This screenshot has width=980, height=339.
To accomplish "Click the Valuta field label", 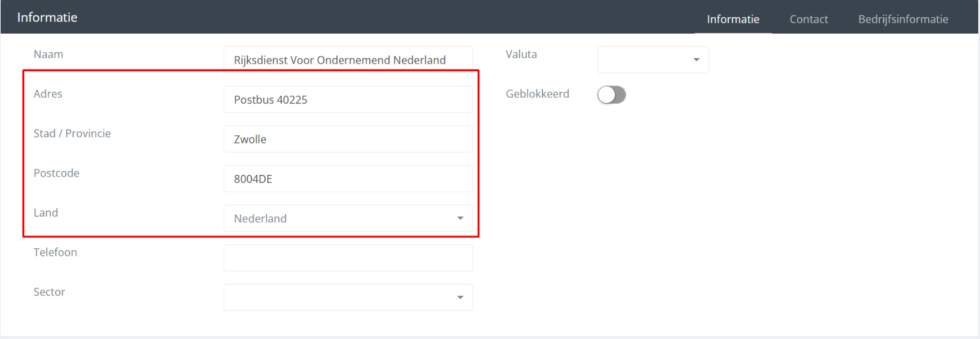I will coord(521,54).
